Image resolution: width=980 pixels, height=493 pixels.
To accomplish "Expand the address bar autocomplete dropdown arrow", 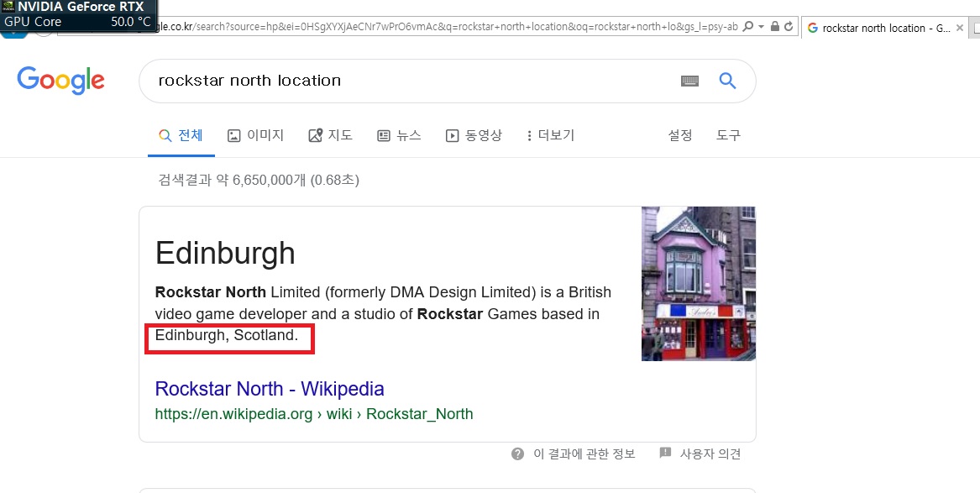I will point(761,27).
